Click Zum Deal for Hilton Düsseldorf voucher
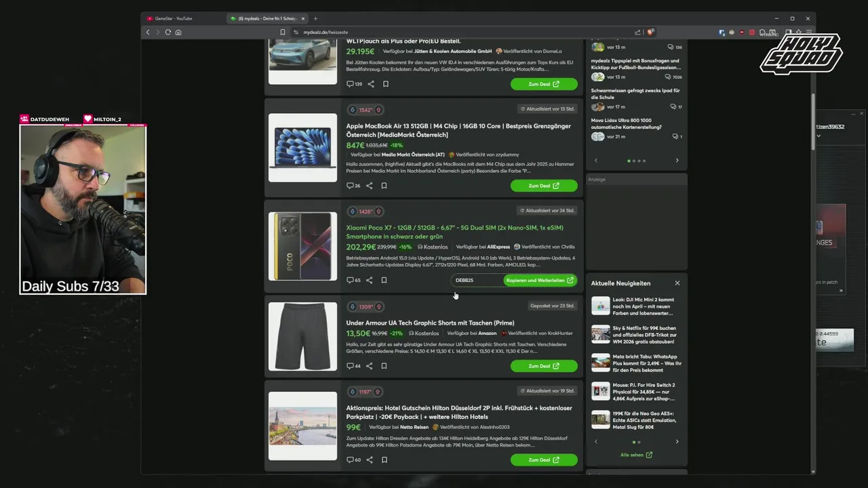Image resolution: width=868 pixels, height=488 pixels. 544,460
